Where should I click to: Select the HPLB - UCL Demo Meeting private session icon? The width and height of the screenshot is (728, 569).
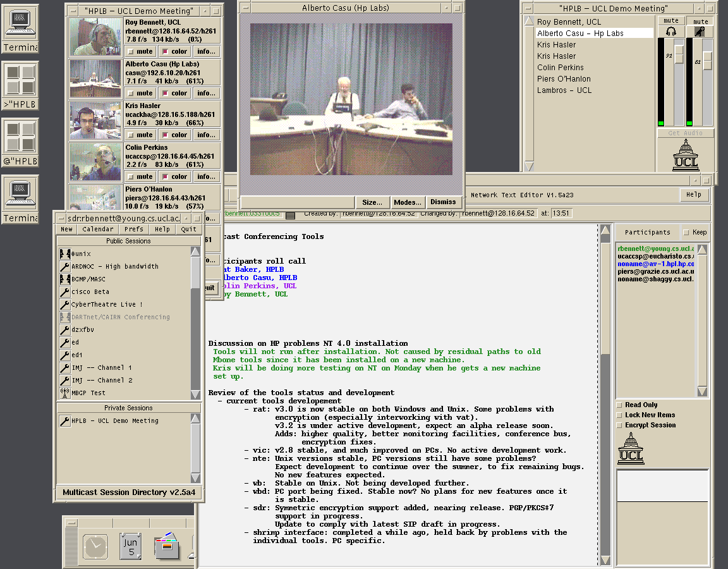pyautogui.click(x=65, y=420)
